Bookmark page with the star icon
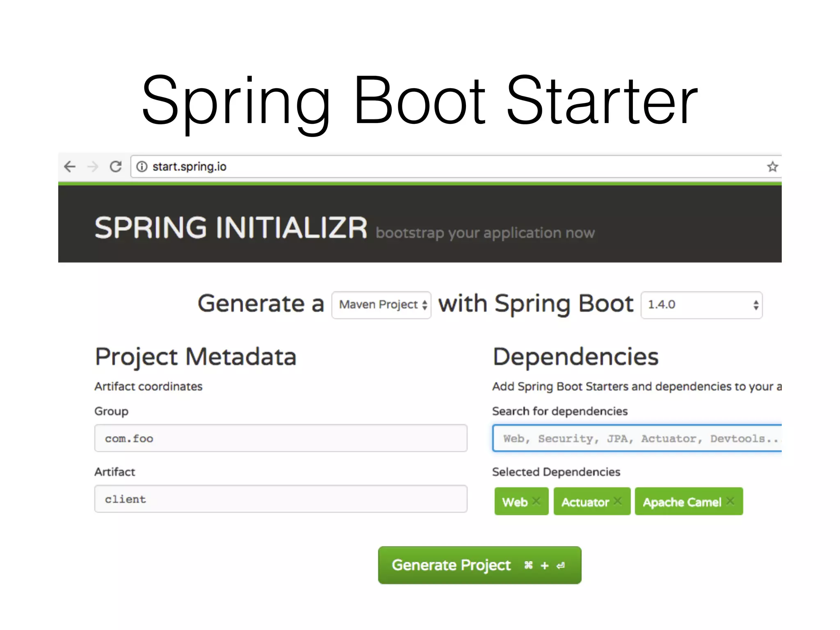This screenshot has height=630, width=840. click(x=772, y=167)
